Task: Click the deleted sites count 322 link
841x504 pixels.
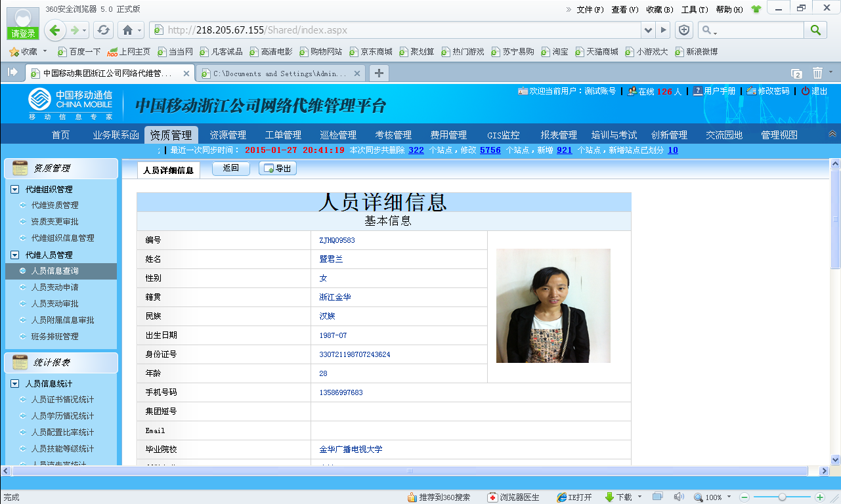Action: pos(416,150)
